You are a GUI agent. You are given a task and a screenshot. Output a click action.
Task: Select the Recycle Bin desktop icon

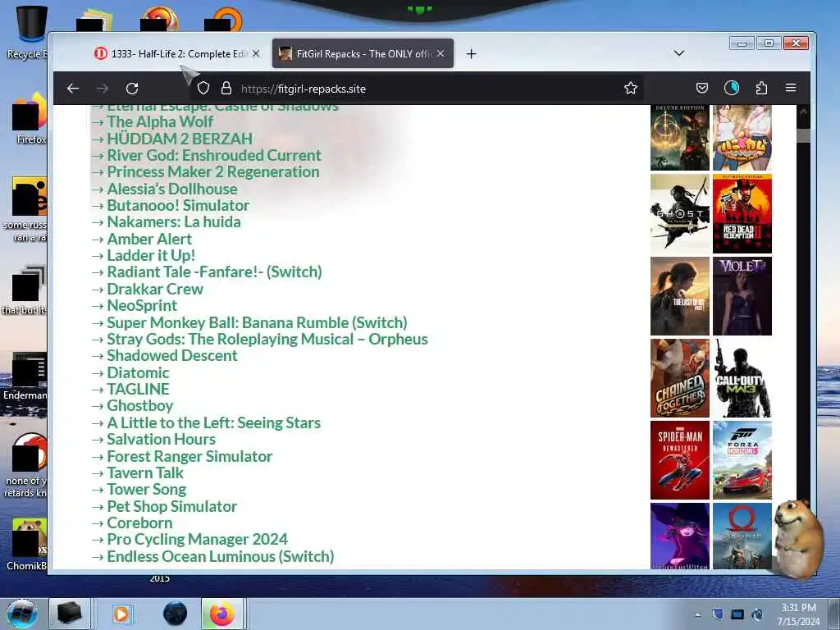tap(28, 32)
